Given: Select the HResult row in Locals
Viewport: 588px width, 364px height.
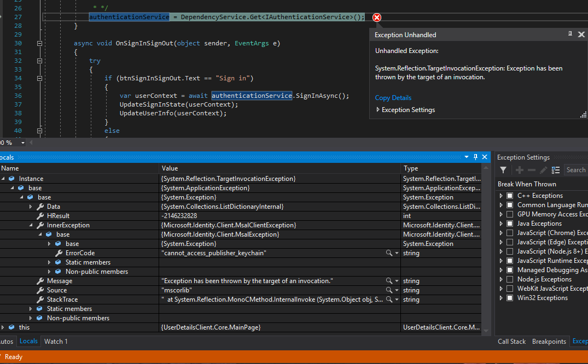Looking at the screenshot, I should coord(240,216).
